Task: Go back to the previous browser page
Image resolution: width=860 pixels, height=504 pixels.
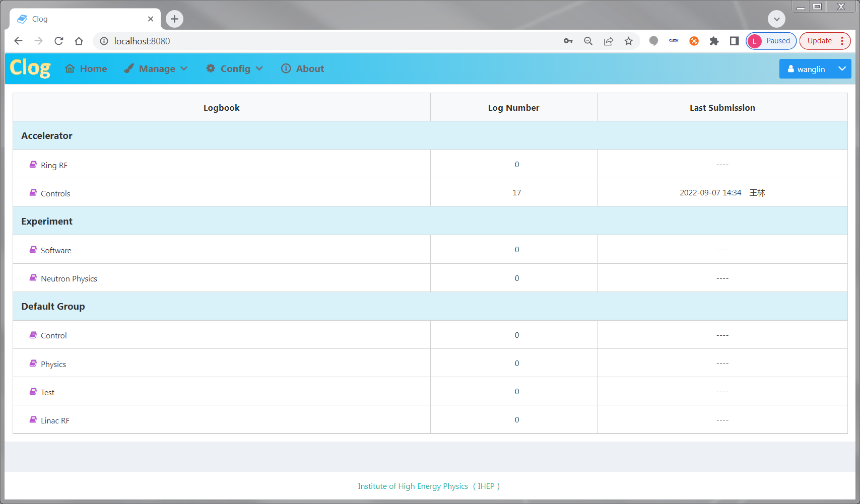Action: [x=19, y=41]
